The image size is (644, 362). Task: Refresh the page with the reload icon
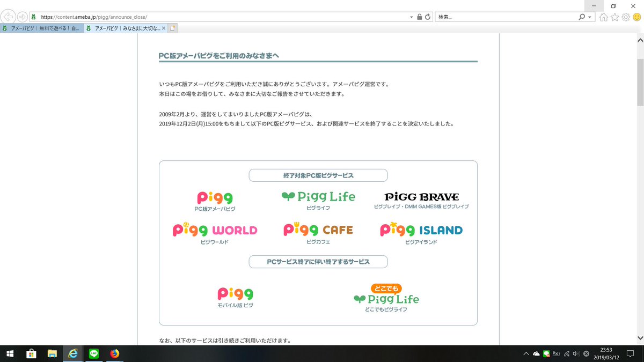(x=428, y=17)
